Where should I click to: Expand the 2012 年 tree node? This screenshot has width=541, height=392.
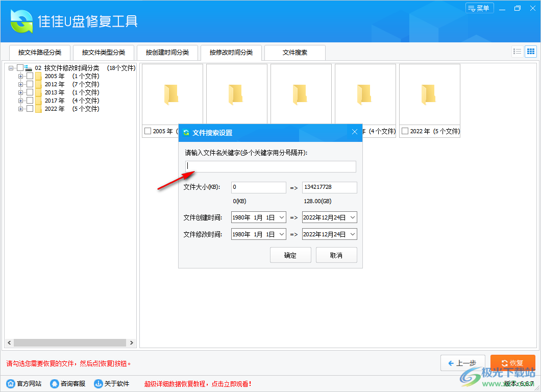click(21, 85)
